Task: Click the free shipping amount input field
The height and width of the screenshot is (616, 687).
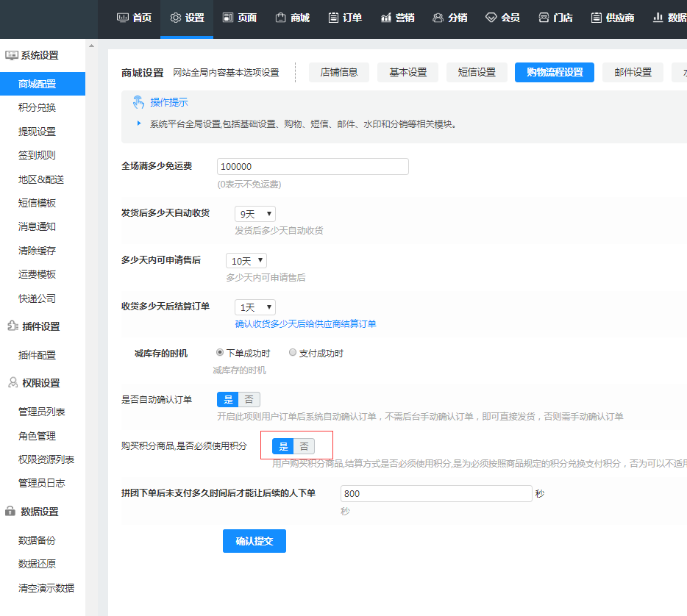Action: (x=313, y=167)
